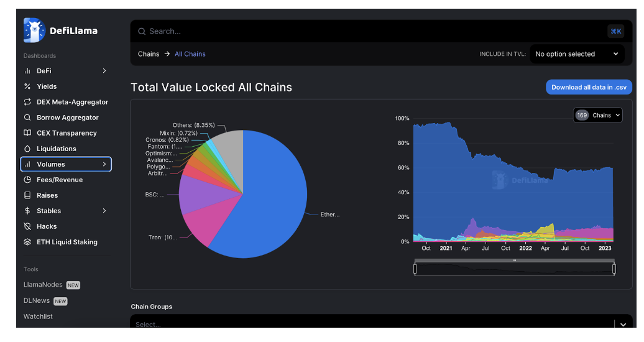Click the 2022 label on chart axis

525,248
